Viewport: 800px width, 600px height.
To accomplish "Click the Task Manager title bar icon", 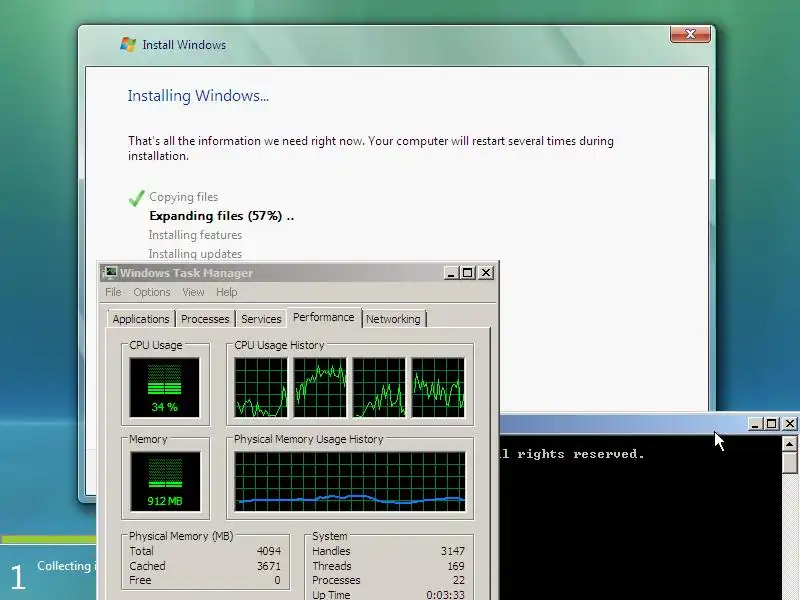I will (110, 273).
